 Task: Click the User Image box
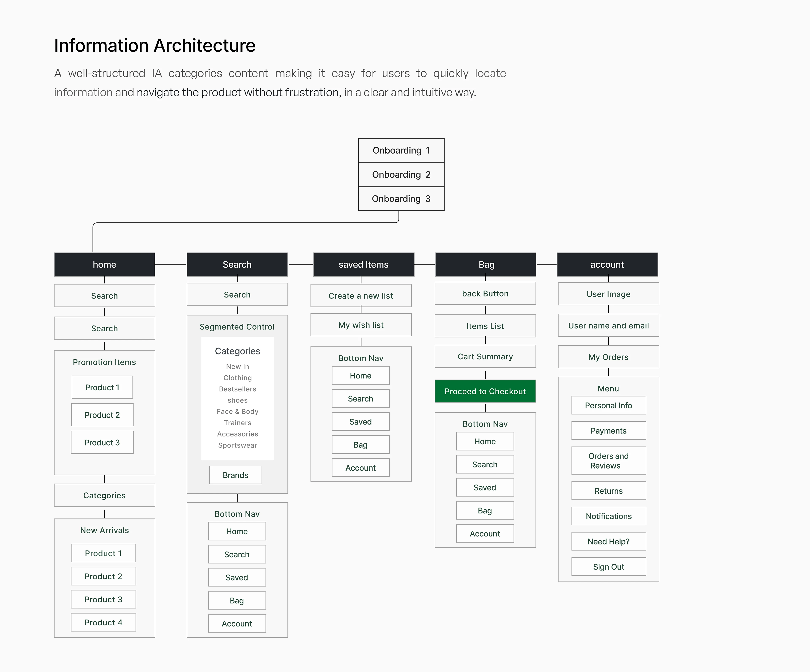[608, 294]
